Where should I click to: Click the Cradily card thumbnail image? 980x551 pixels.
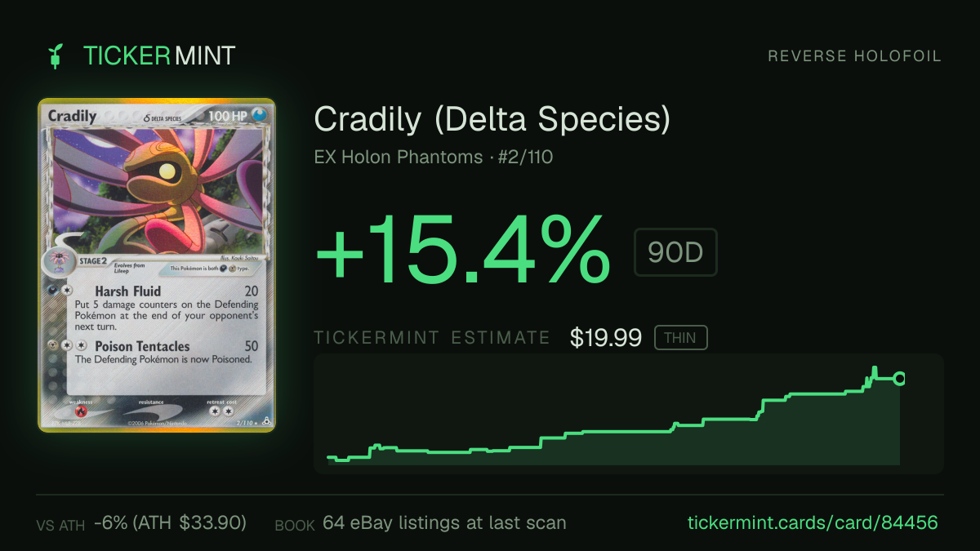point(157,265)
